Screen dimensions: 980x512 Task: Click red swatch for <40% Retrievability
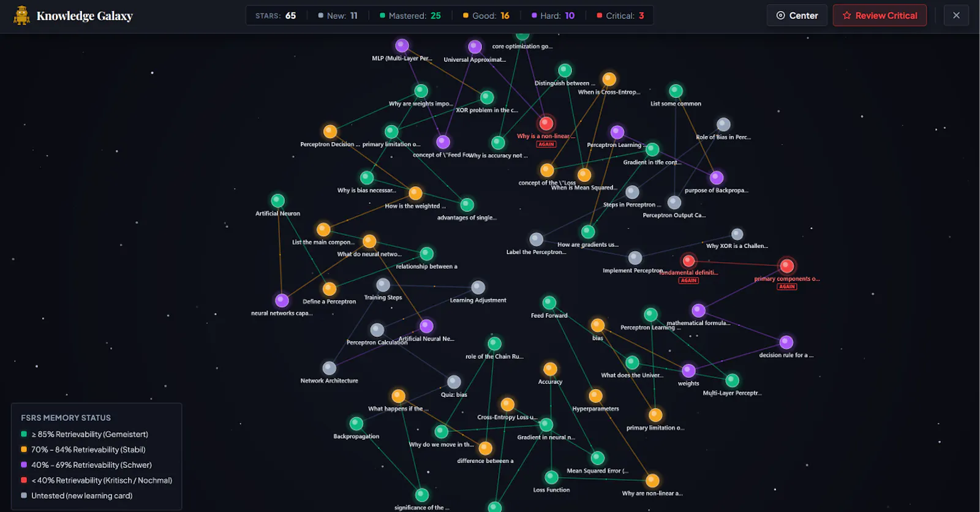pyautogui.click(x=24, y=480)
